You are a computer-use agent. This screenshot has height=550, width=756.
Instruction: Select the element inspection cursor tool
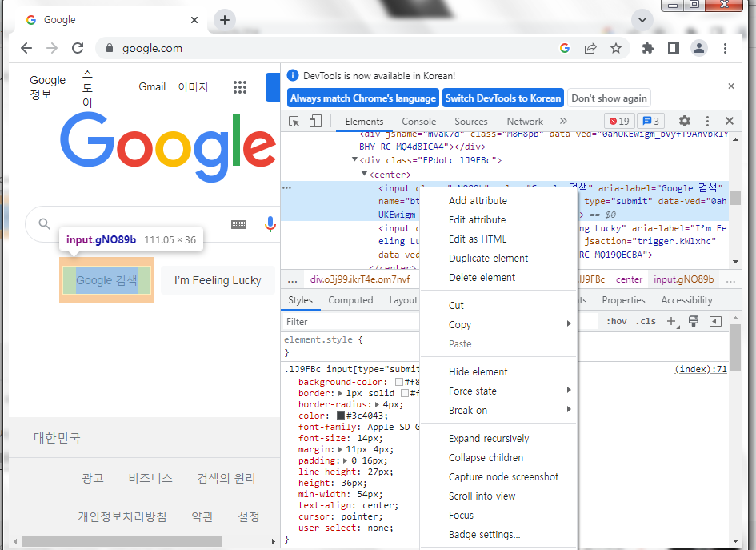click(x=294, y=120)
